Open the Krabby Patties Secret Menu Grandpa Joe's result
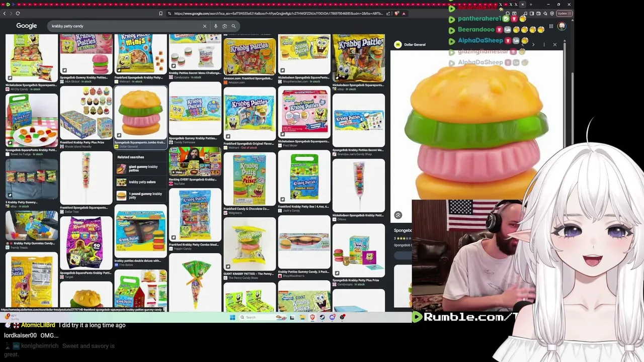Viewport: 644px width, 362px height. click(x=359, y=125)
